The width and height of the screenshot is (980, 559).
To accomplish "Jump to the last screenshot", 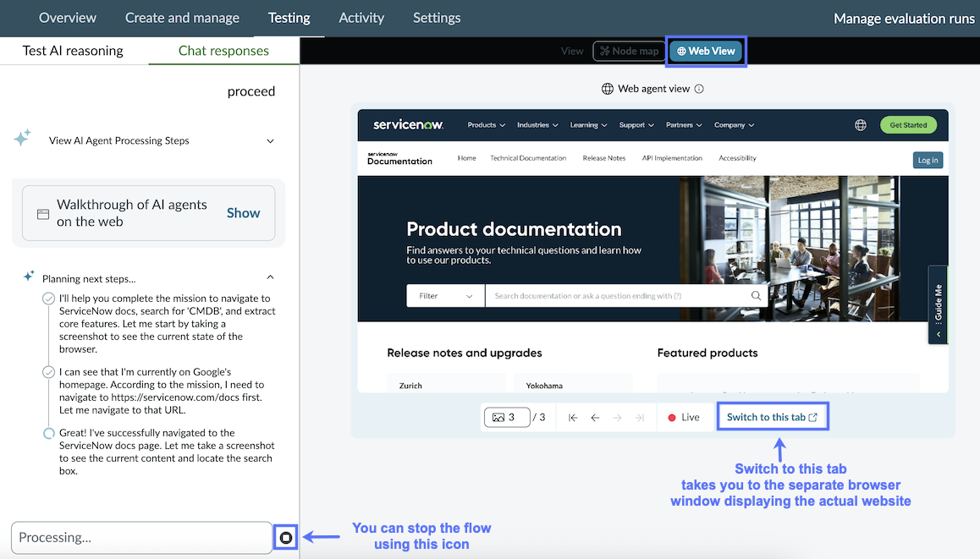I will click(640, 417).
